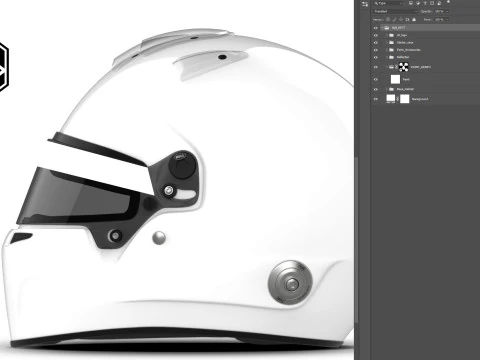Screen dimensions: 480x360
Task: Select the Background layer mask thumbnail
Action: 405,99
